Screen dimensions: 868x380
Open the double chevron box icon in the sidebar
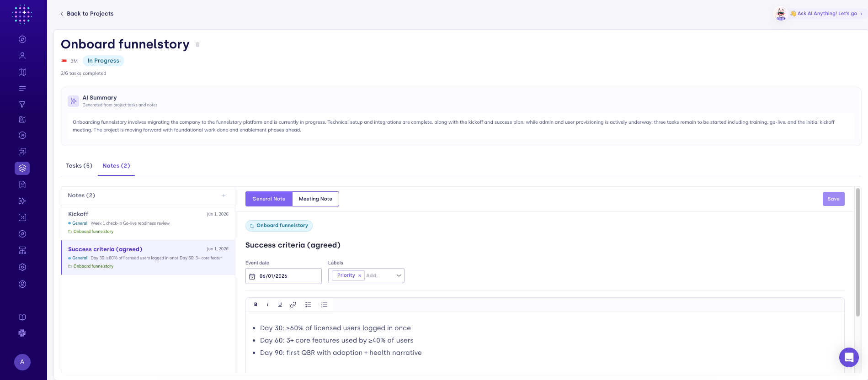click(22, 217)
